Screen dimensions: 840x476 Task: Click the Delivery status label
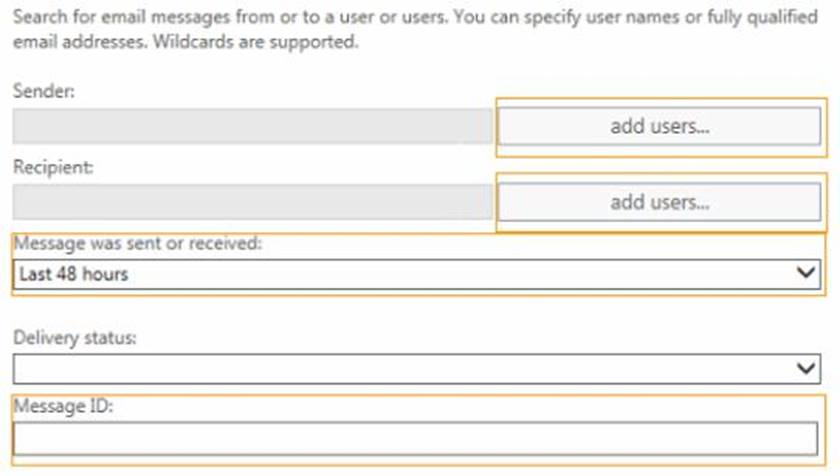click(74, 338)
